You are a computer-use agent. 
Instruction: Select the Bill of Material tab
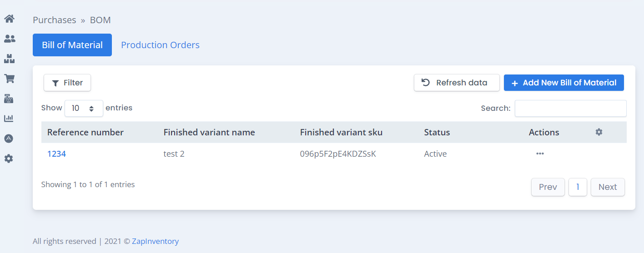coord(72,45)
